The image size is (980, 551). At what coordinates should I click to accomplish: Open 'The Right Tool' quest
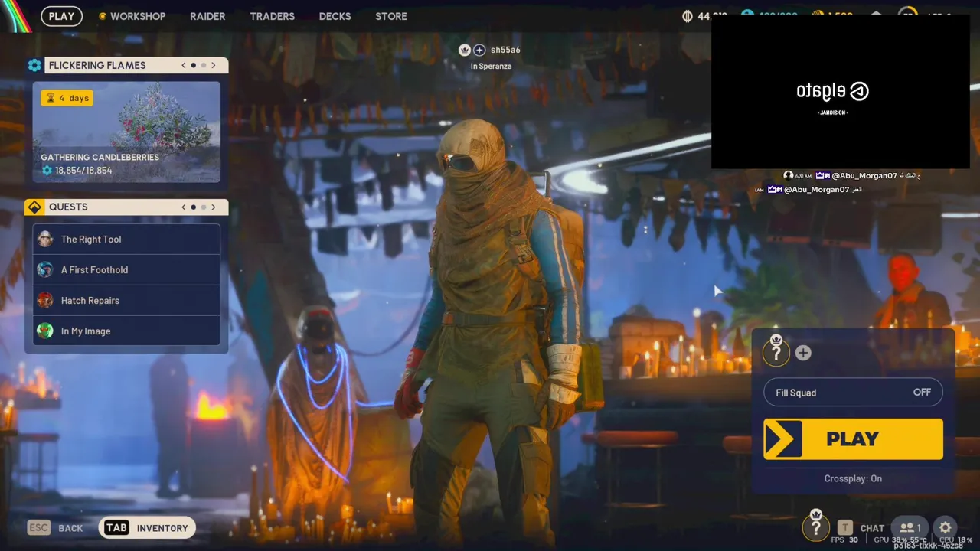[126, 239]
